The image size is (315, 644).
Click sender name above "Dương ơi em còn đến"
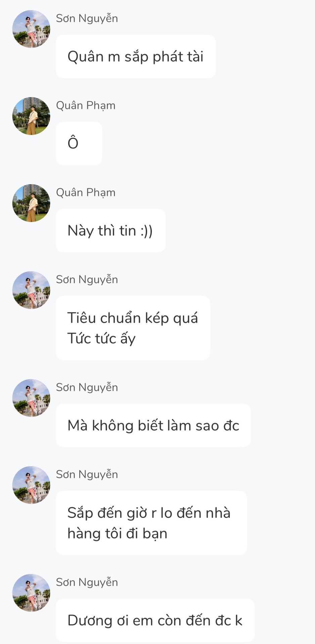[87, 582]
